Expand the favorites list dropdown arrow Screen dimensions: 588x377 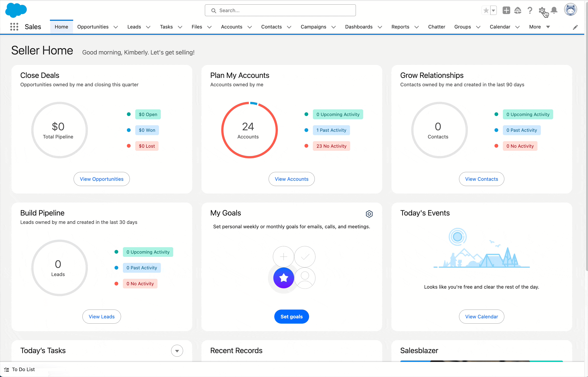[x=493, y=10]
